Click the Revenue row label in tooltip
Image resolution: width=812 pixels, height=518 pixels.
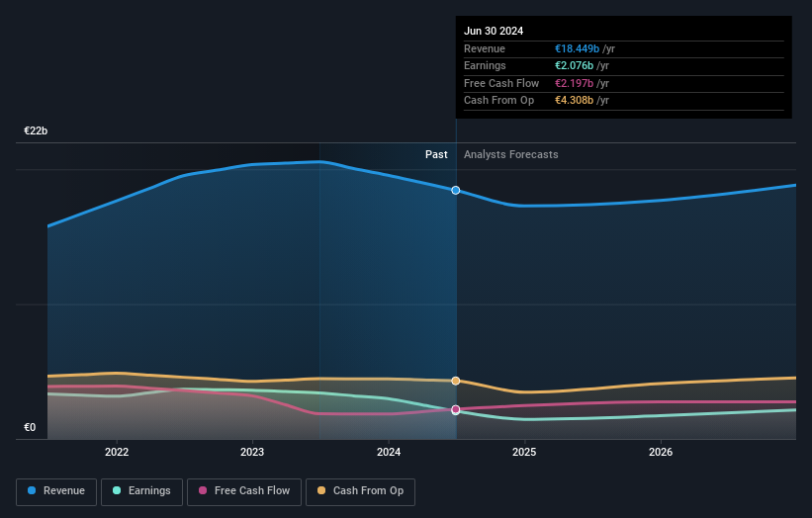pyautogui.click(x=485, y=48)
